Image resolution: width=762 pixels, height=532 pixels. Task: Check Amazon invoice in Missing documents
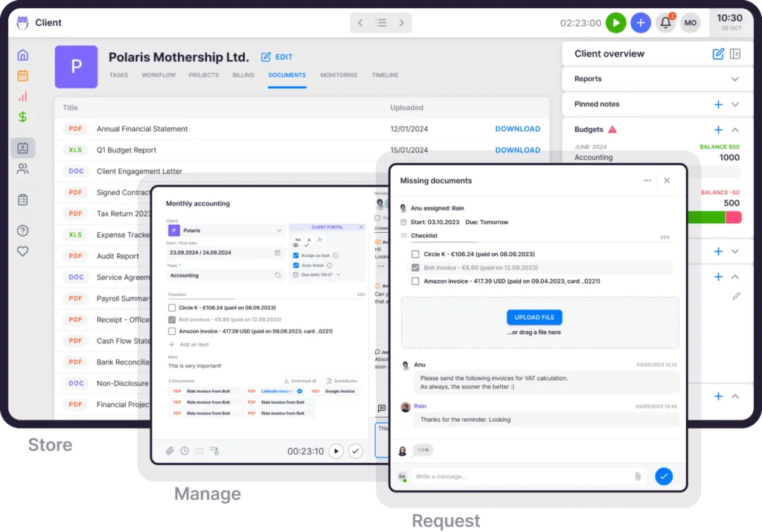pos(415,281)
